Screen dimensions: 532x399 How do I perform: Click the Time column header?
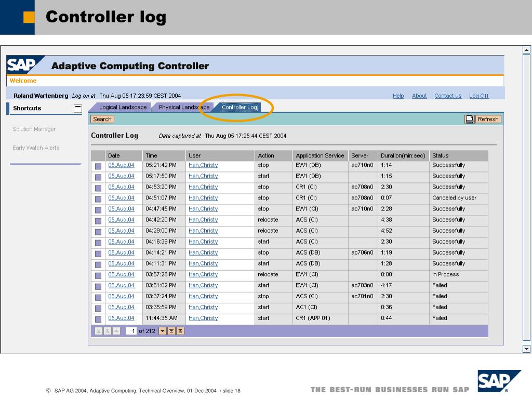[x=164, y=155]
